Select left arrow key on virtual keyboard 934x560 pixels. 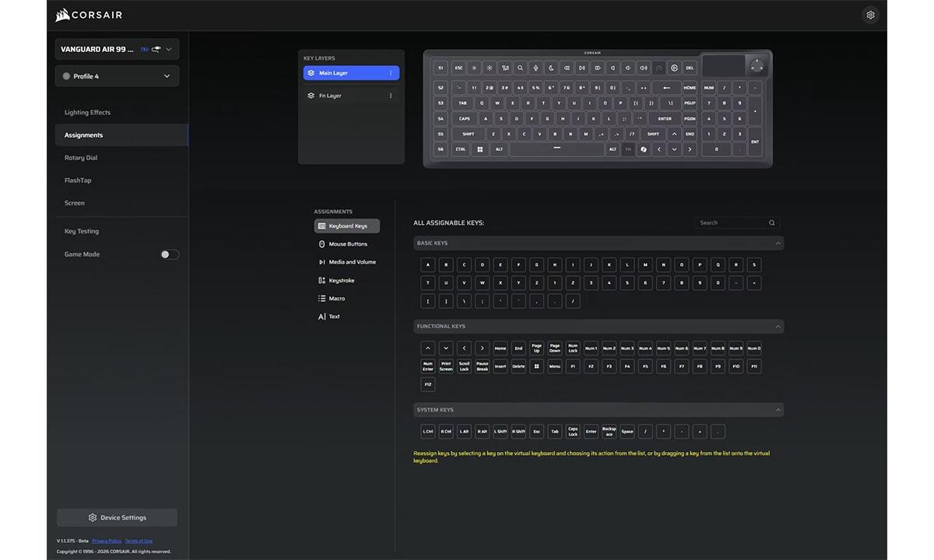click(x=659, y=149)
